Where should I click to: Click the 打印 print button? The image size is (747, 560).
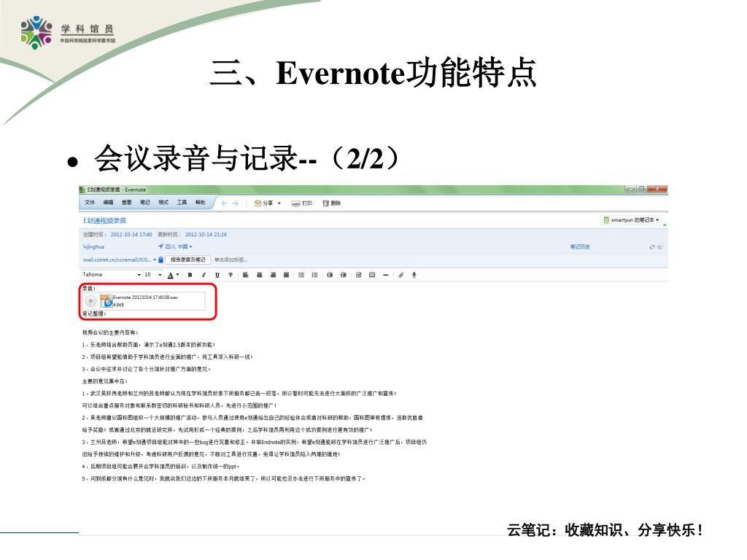(301, 203)
